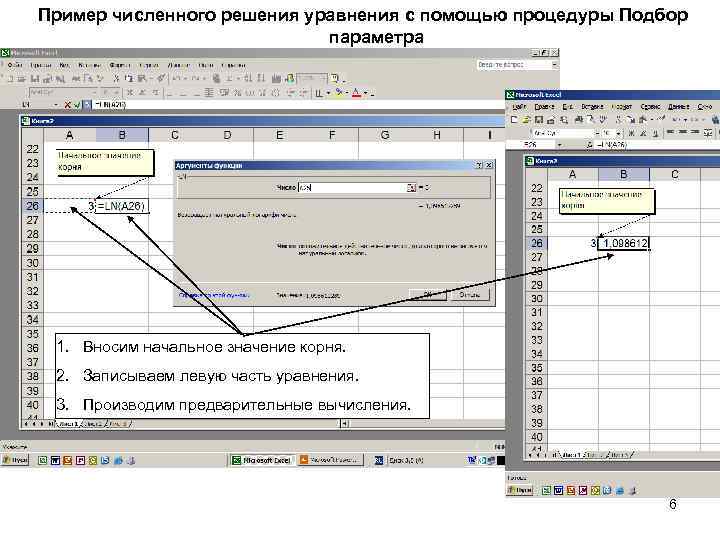Click the Cut scissors icon in left Excel
Screen dimensions: 720x540
point(116,79)
